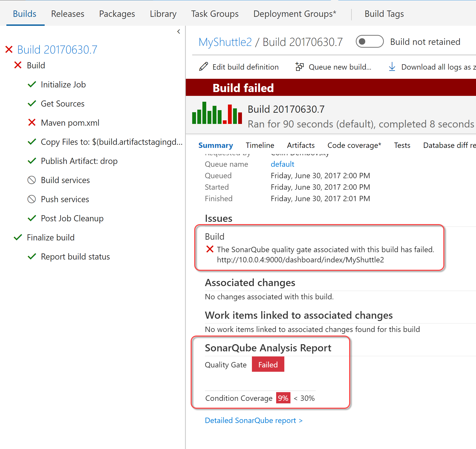
Task: Click the queue build icon
Action: 299,67
